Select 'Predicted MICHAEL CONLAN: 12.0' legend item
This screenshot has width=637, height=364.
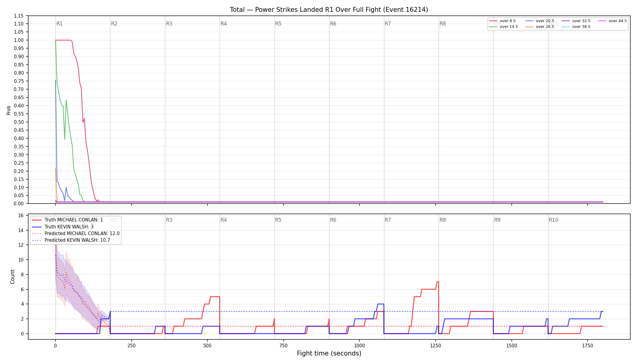[76, 234]
